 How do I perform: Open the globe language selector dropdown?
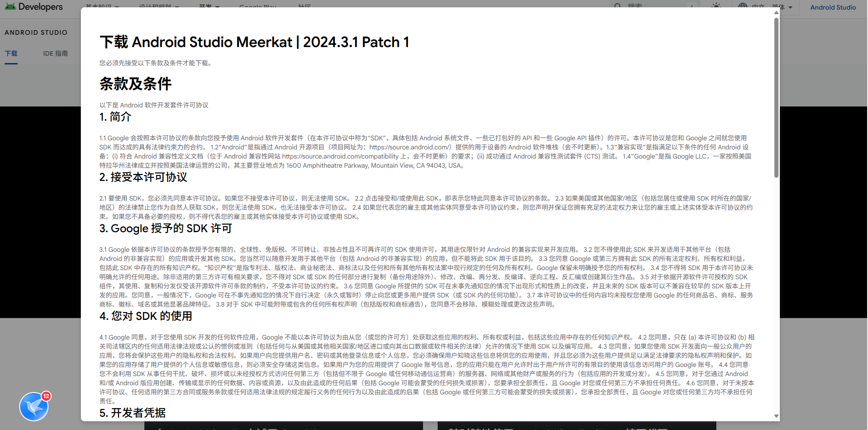pos(765,7)
